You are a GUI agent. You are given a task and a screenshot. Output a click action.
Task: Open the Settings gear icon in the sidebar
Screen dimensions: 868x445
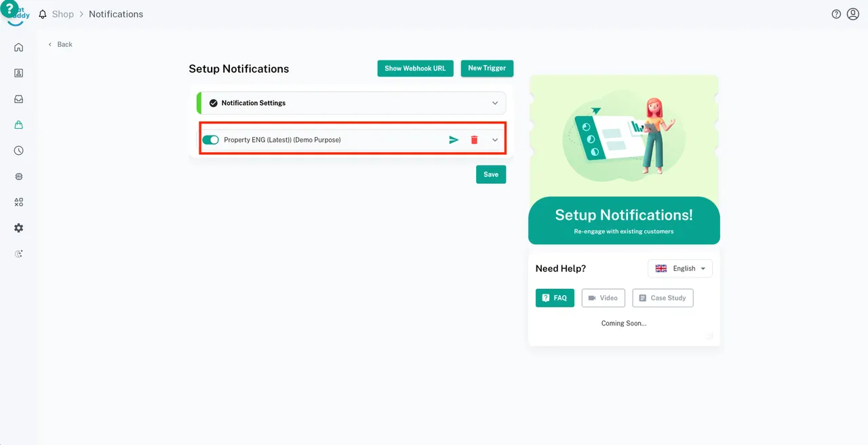[x=18, y=228]
